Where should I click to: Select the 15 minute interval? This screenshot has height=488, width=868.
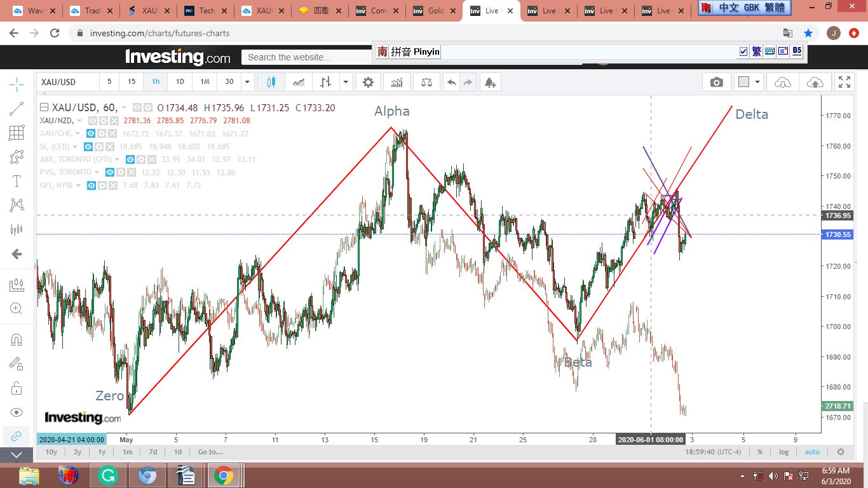(132, 82)
